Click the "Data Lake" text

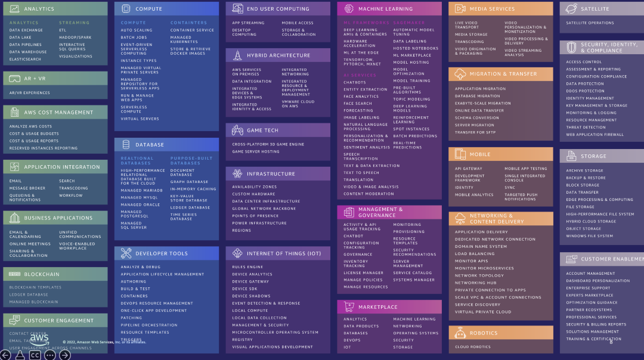20,38
